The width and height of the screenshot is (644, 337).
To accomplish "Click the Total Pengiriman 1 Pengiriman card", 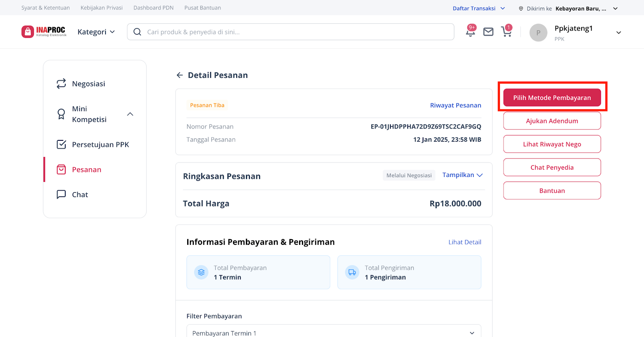I will (x=409, y=272).
